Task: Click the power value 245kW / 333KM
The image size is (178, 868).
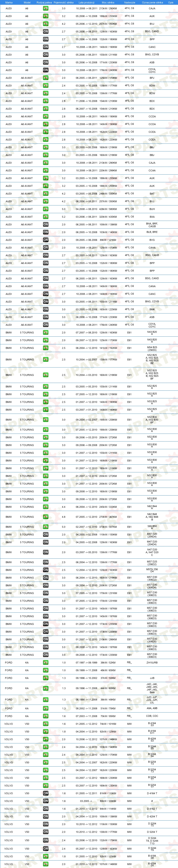Action: [108, 507]
